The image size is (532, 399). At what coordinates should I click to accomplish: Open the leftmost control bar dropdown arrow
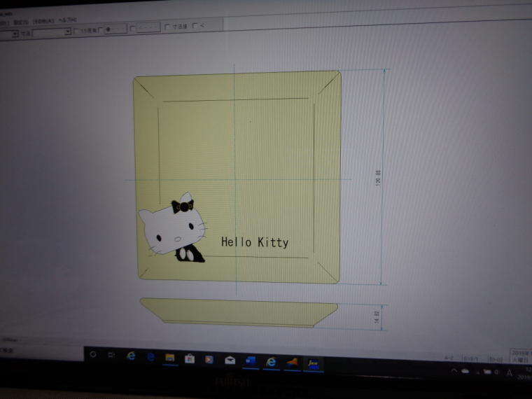(15, 34)
